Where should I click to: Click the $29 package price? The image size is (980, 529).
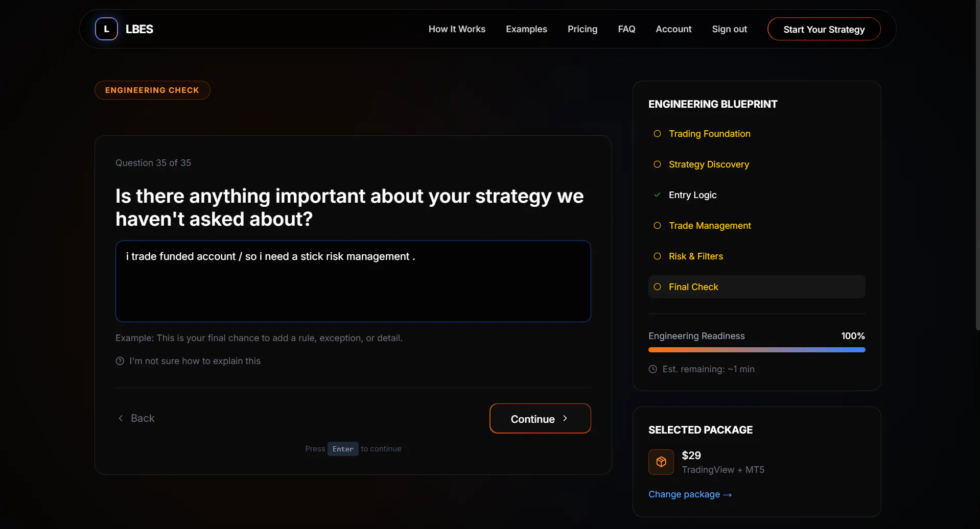click(691, 455)
